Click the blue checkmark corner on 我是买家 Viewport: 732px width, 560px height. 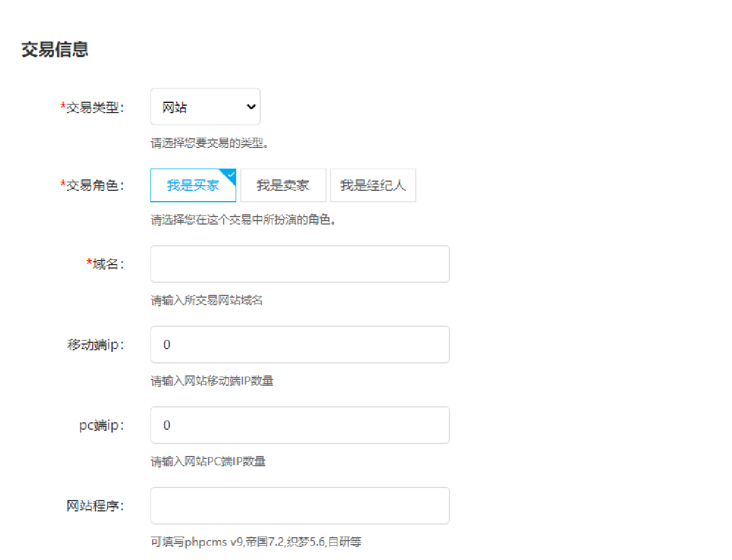pyautogui.click(x=231, y=174)
